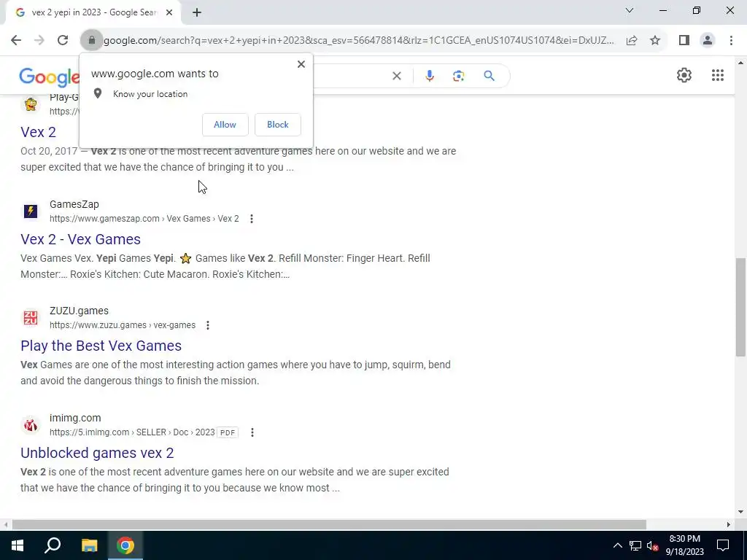
Task: Open more options for ZUZU.games result
Action: (208, 325)
